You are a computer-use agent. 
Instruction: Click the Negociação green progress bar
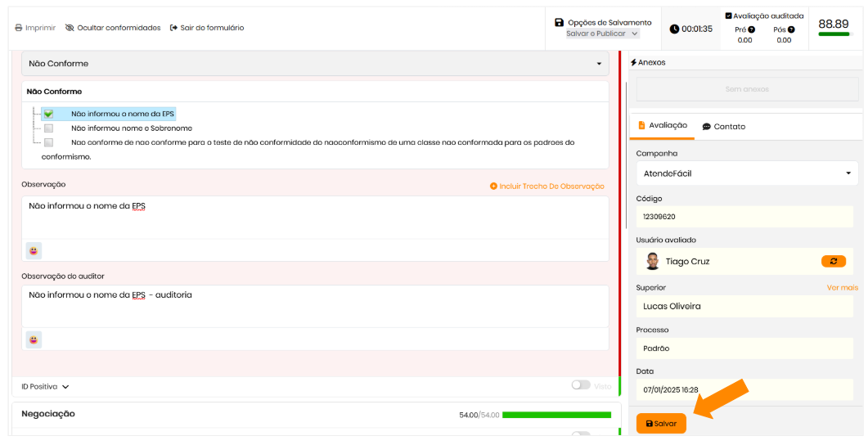(556, 415)
